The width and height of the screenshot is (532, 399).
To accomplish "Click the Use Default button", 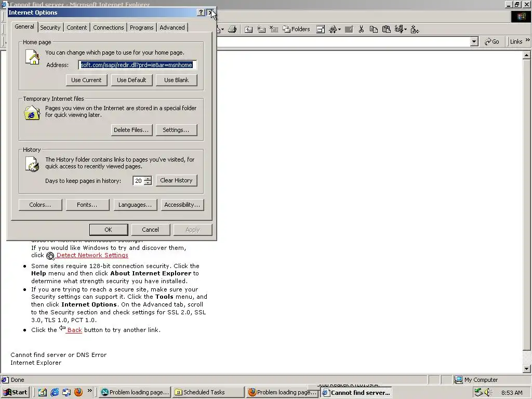I will tap(131, 80).
